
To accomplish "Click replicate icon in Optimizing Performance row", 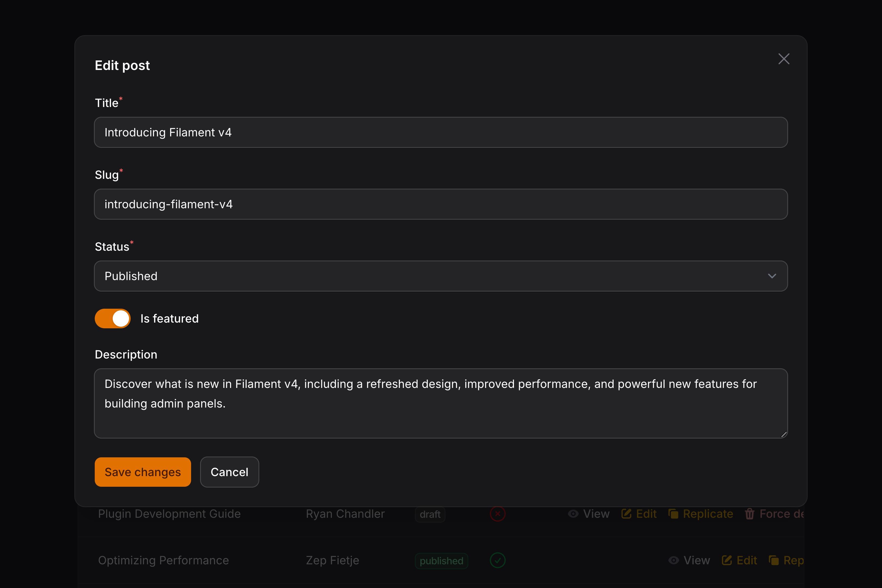I will 774,560.
